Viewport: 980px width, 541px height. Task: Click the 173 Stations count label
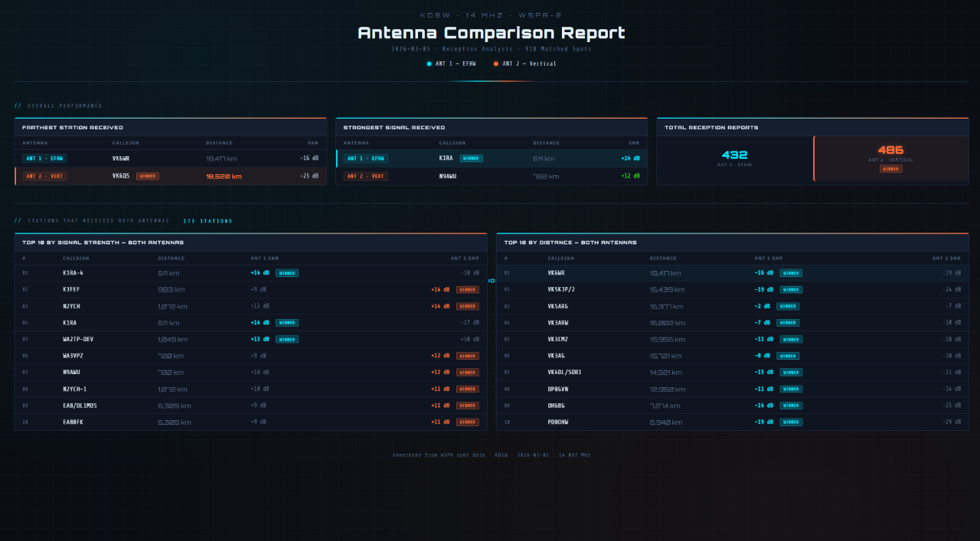tap(207, 221)
